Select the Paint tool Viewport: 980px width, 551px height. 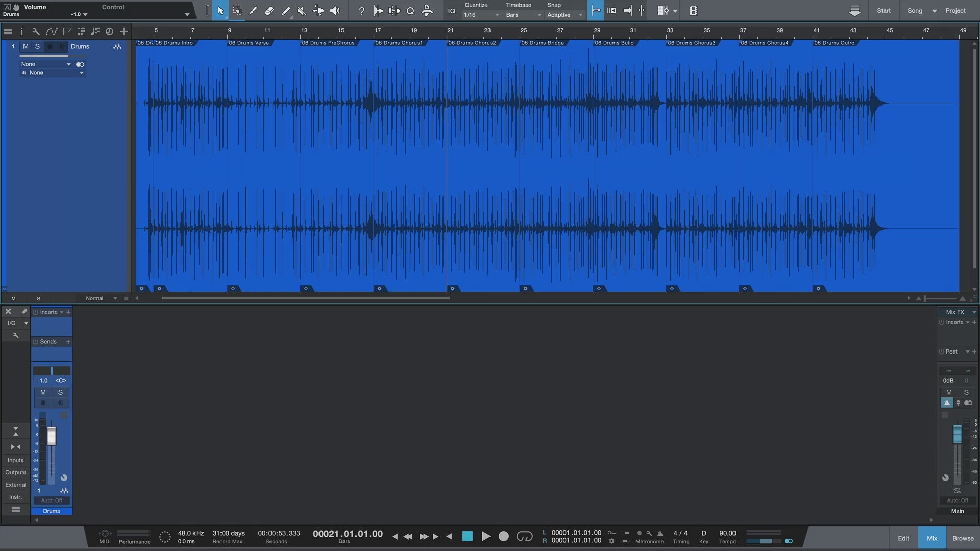pyautogui.click(x=286, y=11)
